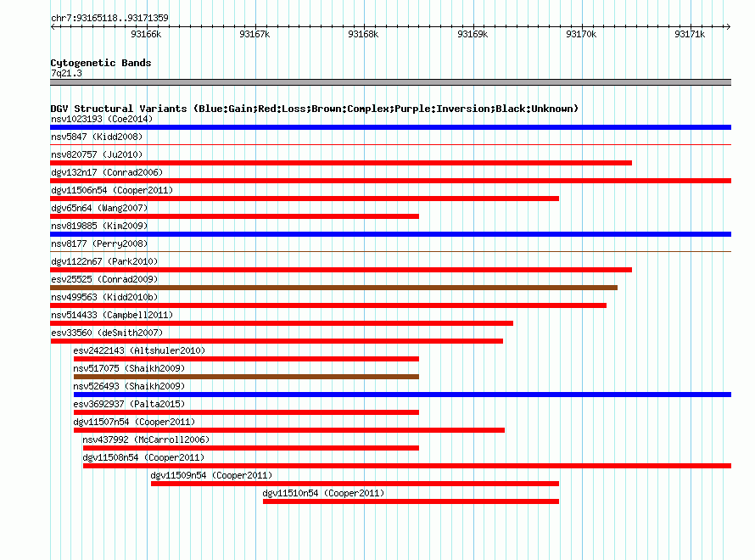This screenshot has height=560, width=755.
Task: Click the esv25525 brown complex bar
Action: coord(333,288)
